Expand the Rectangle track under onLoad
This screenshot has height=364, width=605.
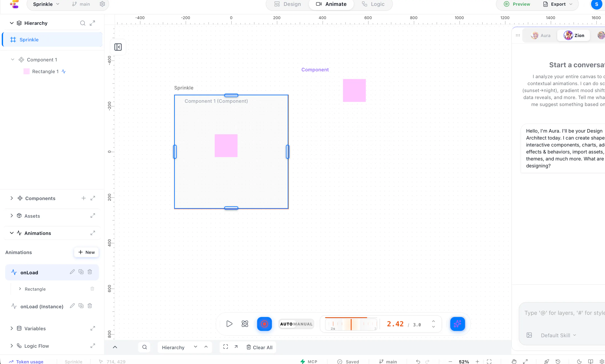coord(20,289)
